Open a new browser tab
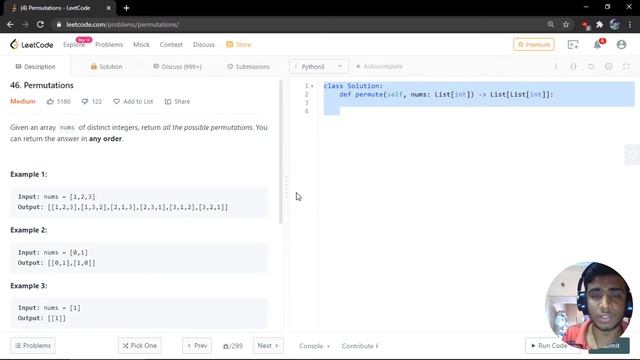Screen dimensions: 640x360 pyautogui.click(x=127, y=8)
